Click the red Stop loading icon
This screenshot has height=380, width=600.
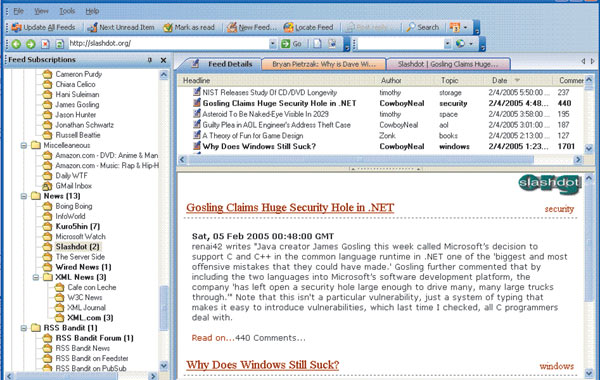tap(45, 44)
